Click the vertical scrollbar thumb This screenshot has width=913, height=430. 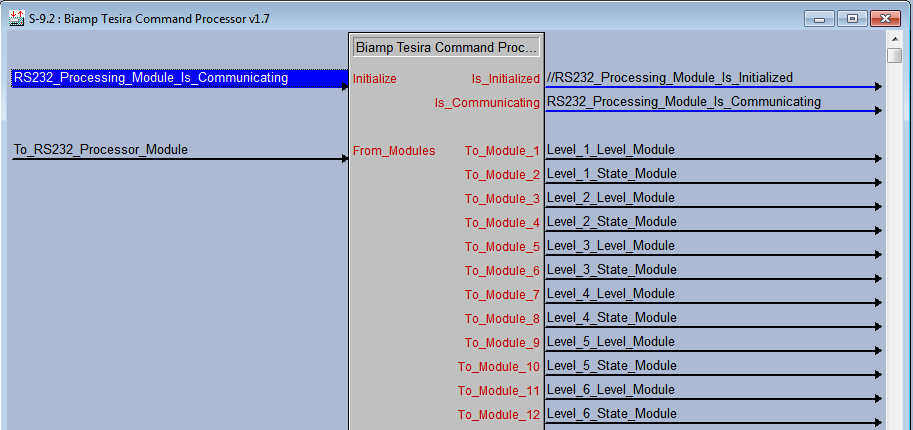pos(895,56)
